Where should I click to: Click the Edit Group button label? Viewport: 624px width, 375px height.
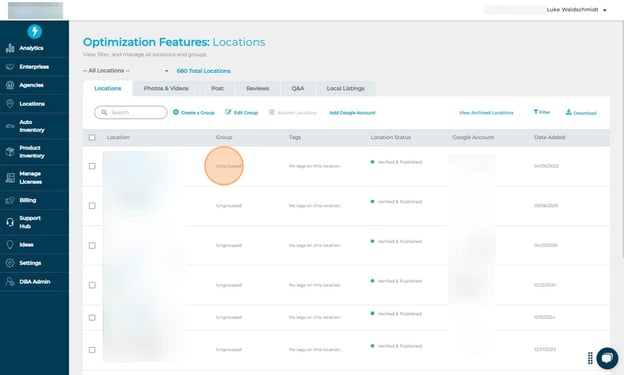(x=246, y=113)
